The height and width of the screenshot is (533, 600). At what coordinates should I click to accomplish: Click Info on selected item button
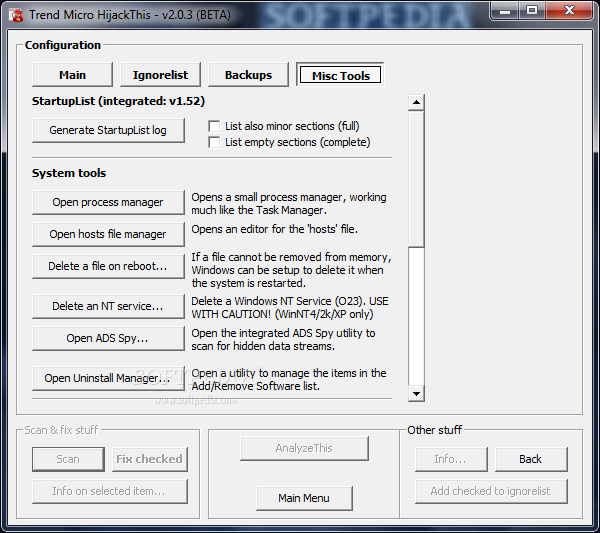[x=110, y=491]
